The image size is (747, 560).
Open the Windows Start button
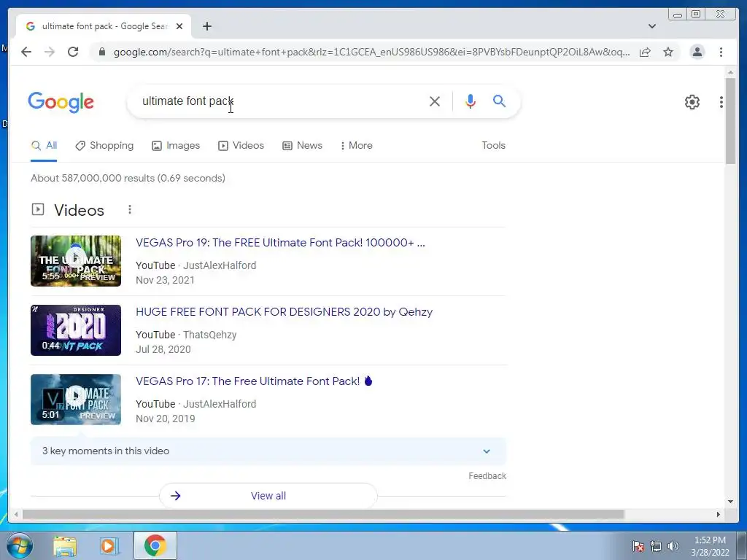click(19, 545)
